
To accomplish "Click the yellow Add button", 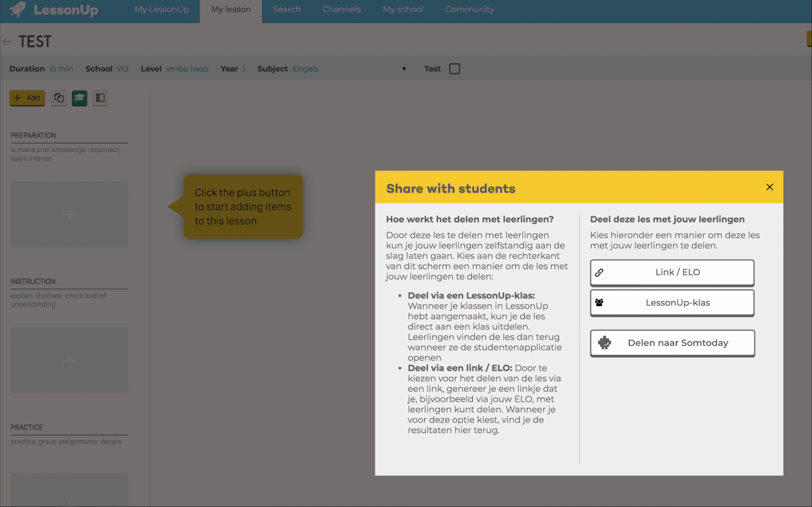I will (27, 98).
